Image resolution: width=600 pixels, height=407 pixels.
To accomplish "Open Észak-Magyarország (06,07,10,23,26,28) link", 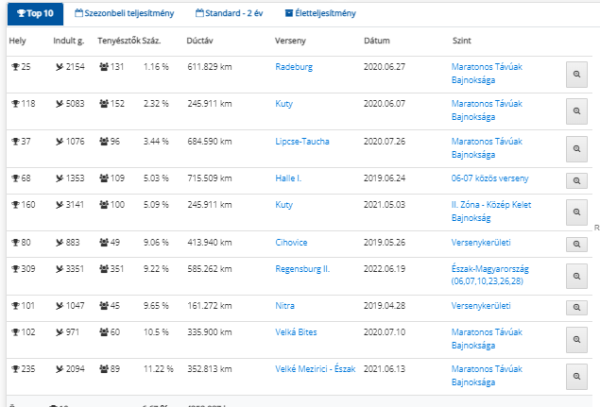I will [490, 275].
